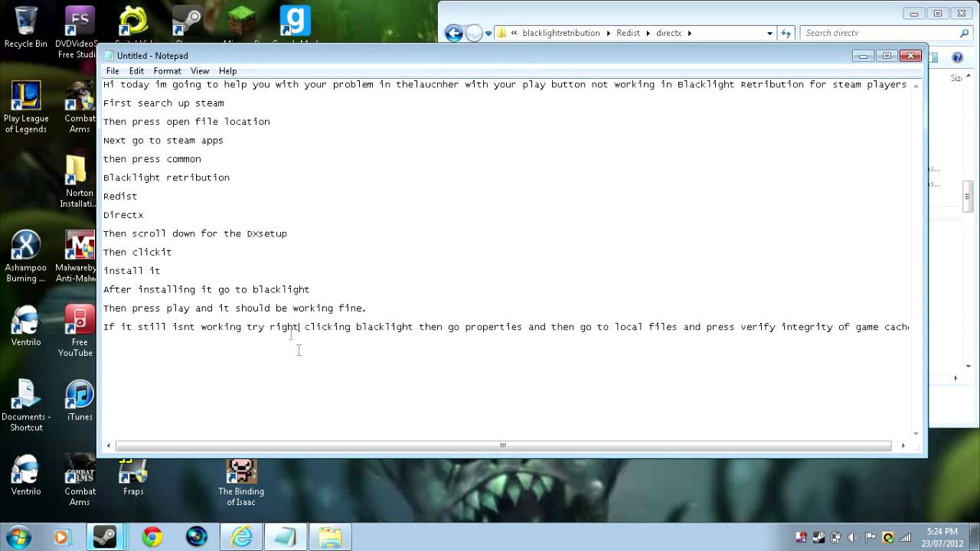This screenshot has height=551, width=980.
Task: Open Free YouTube desktop shortcut
Action: coord(77,331)
